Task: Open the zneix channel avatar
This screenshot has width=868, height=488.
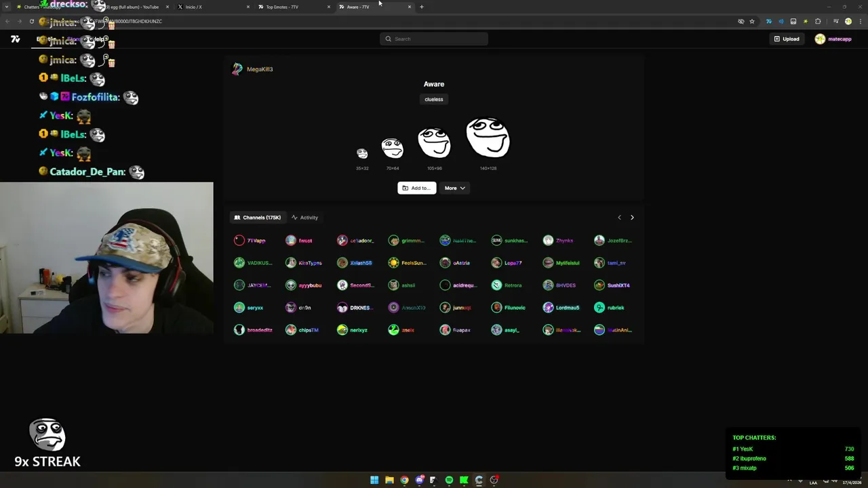Action: (394, 330)
